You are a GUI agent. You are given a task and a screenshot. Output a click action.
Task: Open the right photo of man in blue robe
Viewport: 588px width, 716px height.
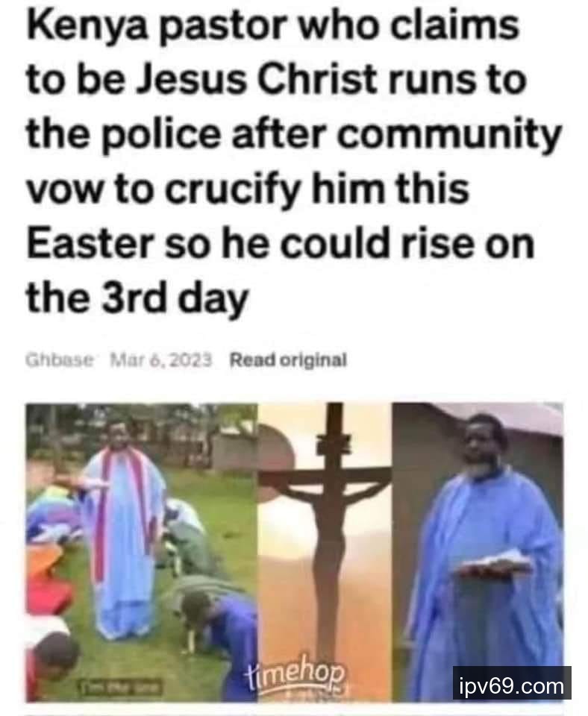click(x=478, y=552)
